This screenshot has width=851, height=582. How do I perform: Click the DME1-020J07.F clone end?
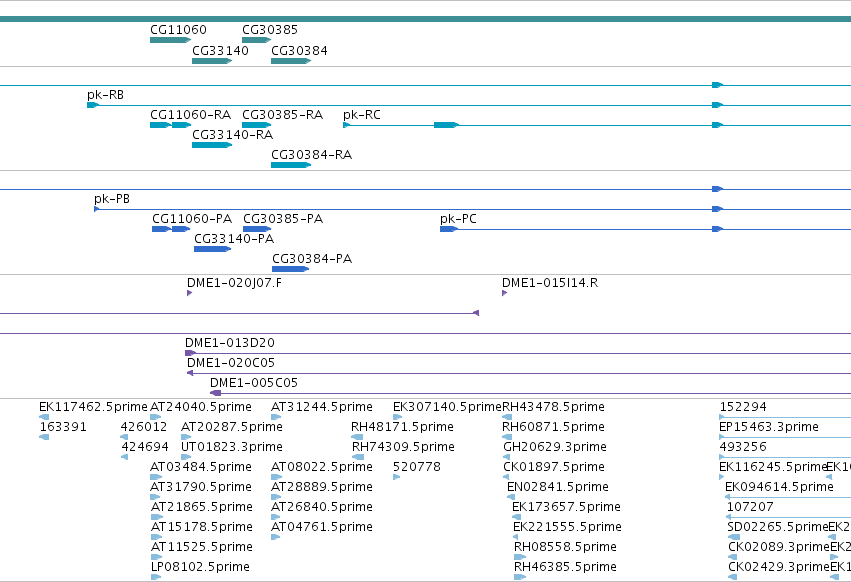[189, 293]
